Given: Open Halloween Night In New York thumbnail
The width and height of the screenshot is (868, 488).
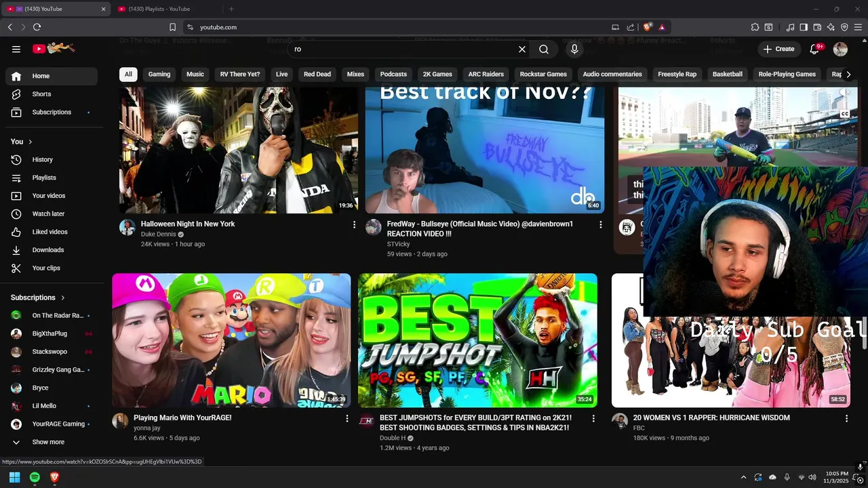Looking at the screenshot, I should click(x=239, y=150).
